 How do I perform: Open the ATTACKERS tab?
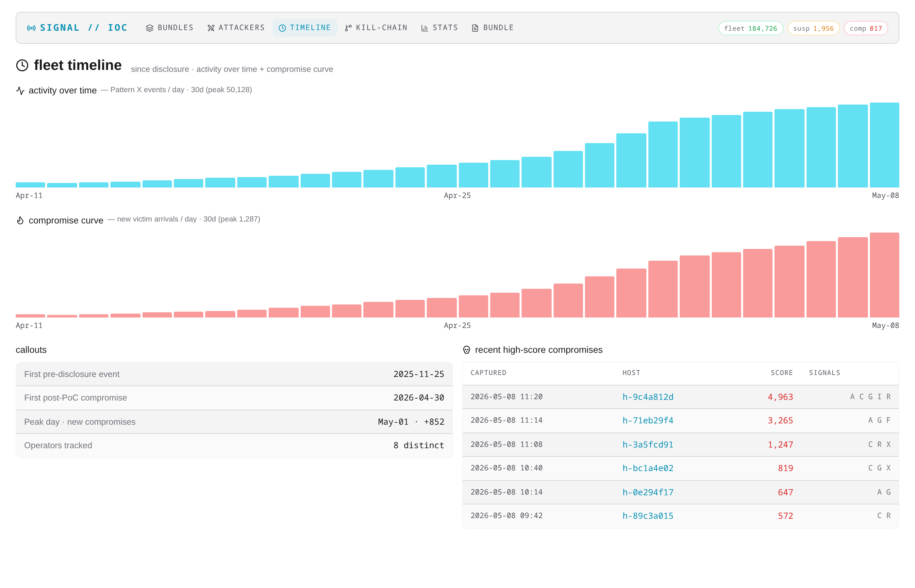click(236, 28)
